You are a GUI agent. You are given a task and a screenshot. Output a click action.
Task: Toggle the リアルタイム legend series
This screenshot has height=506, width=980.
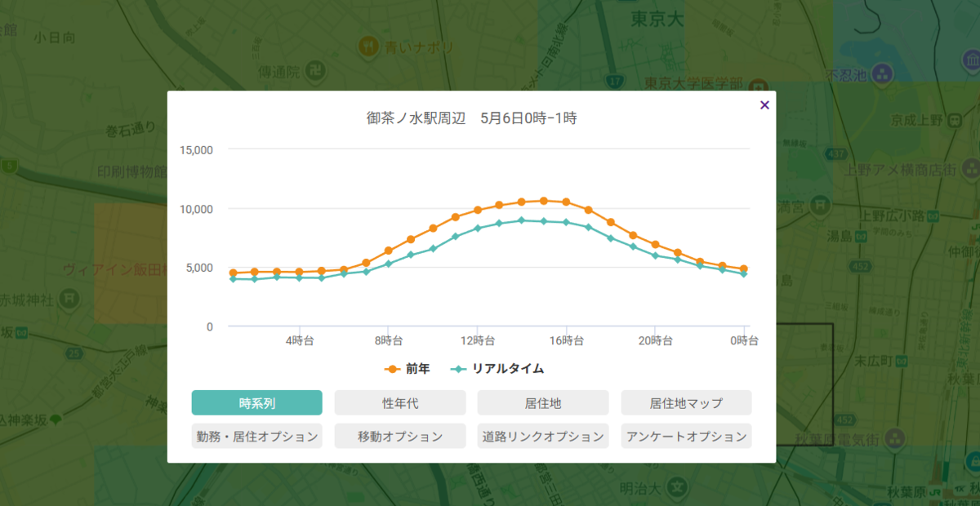point(497,369)
